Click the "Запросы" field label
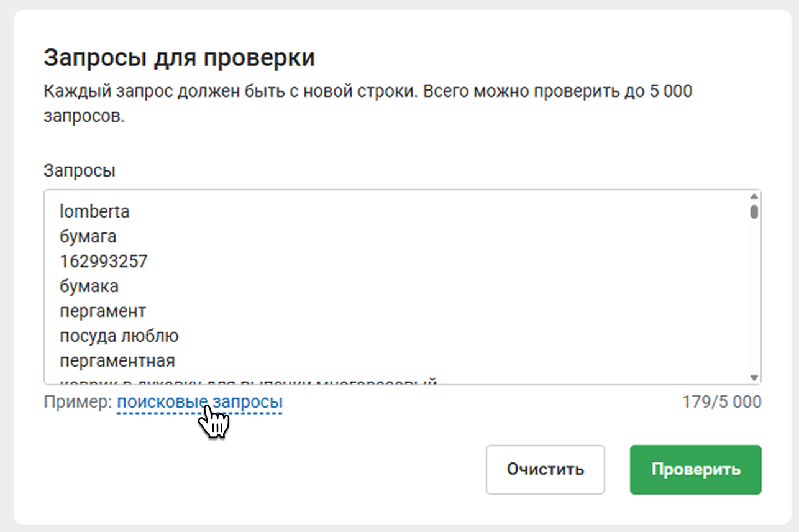Screen dimensions: 799x532 80,170
